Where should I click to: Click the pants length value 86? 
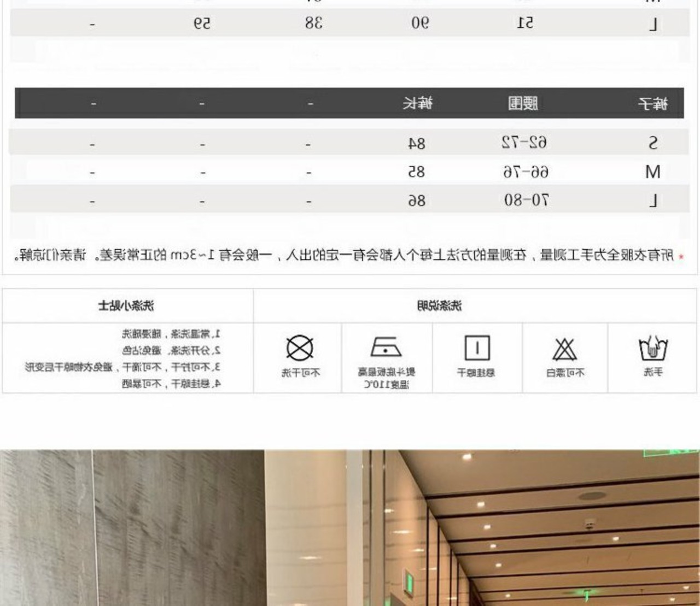click(x=417, y=201)
